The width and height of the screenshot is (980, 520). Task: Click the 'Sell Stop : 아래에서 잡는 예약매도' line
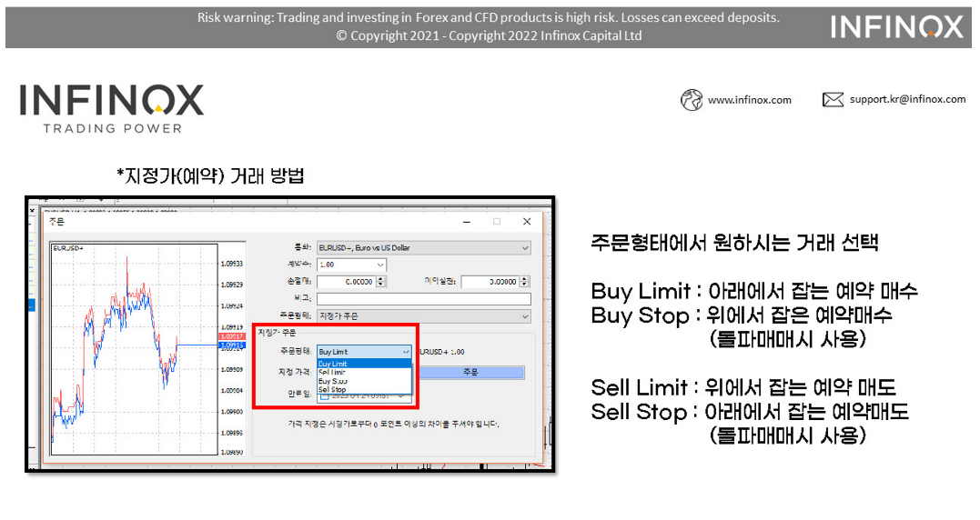coord(750,412)
